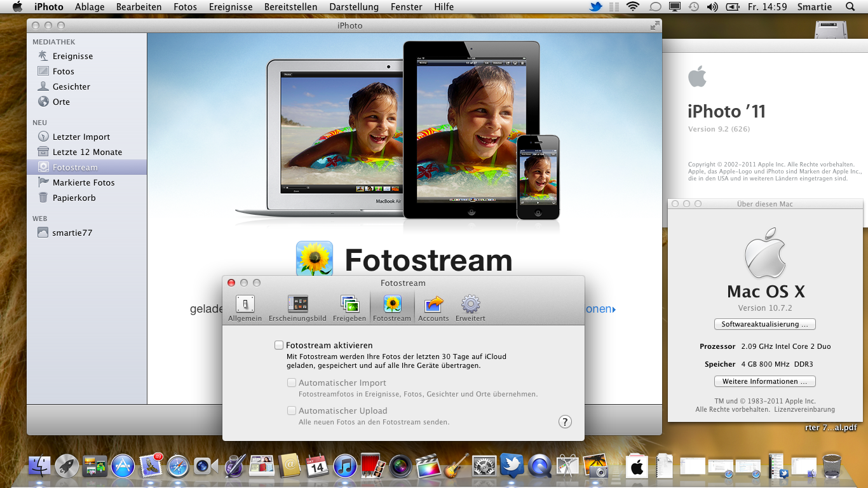Launch iTunes from the Dock
The height and width of the screenshot is (488, 868).
[x=345, y=466]
